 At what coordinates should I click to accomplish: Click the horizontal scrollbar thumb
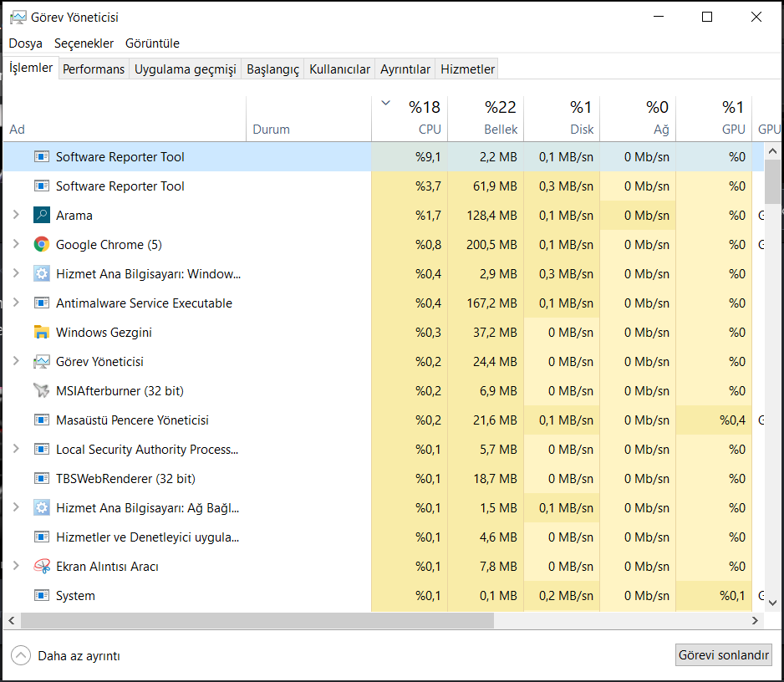pos(257,620)
